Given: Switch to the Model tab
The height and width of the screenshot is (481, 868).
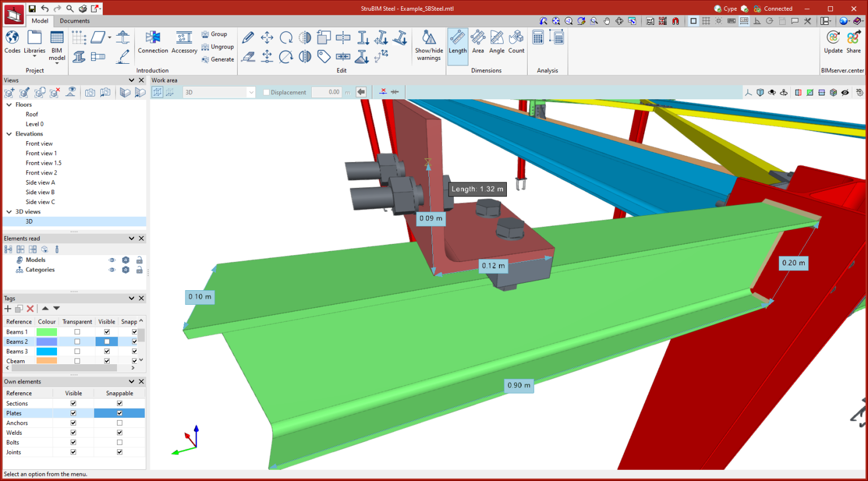Looking at the screenshot, I should [x=40, y=21].
